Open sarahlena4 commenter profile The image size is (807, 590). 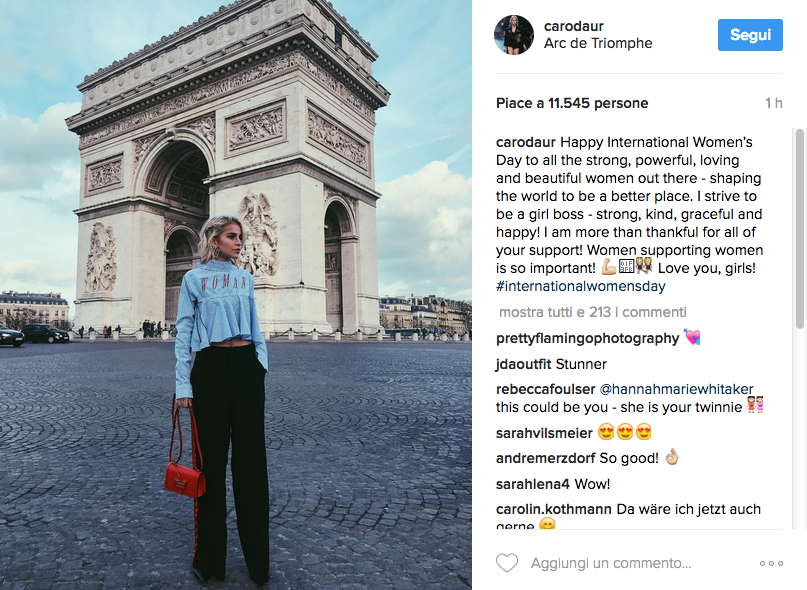pyautogui.click(x=533, y=484)
